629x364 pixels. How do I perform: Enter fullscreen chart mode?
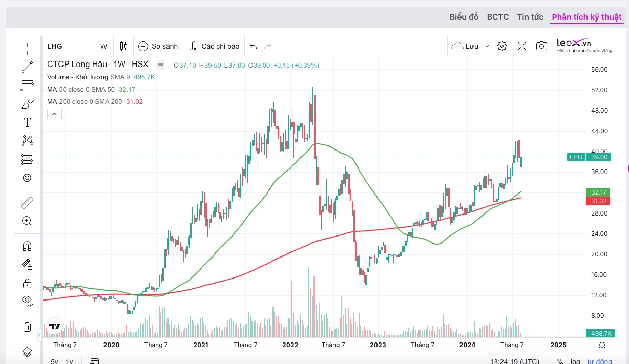(x=522, y=46)
